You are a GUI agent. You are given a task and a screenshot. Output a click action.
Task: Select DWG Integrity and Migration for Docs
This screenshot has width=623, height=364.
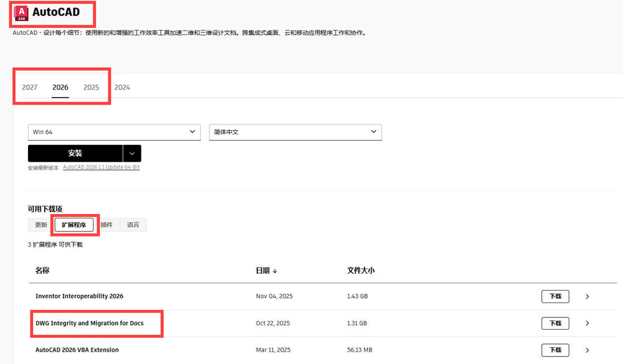coord(89,323)
